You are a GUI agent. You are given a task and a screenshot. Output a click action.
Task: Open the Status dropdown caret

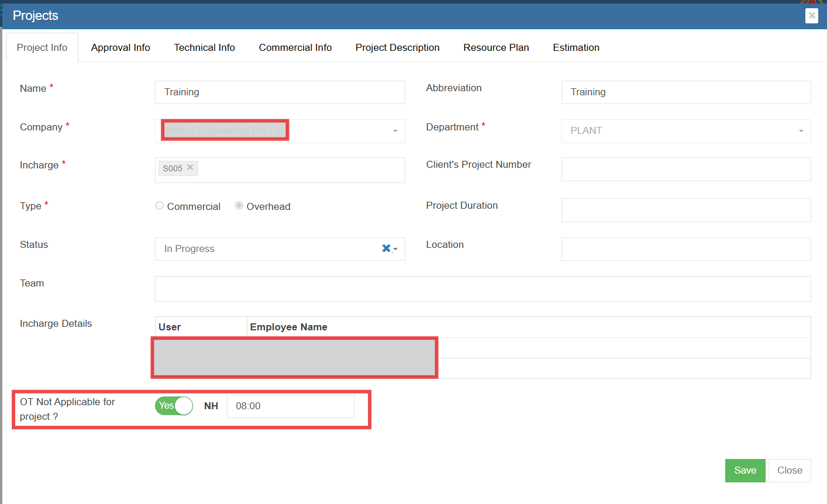click(x=396, y=249)
